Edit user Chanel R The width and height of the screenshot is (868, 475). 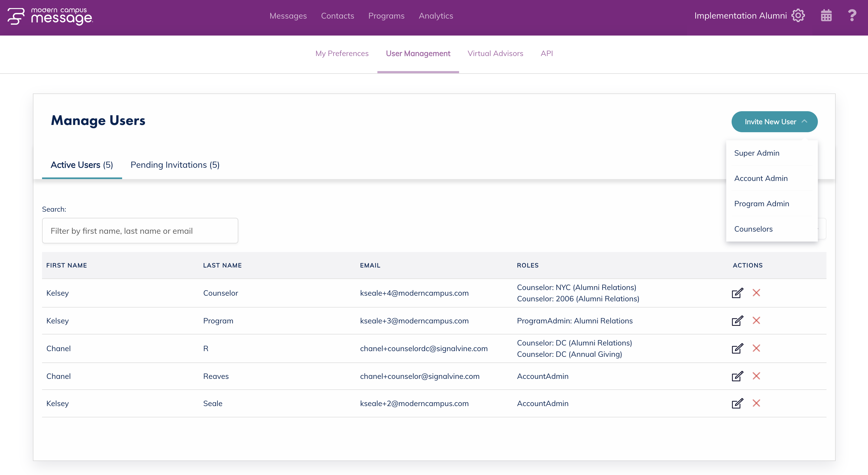(x=737, y=348)
